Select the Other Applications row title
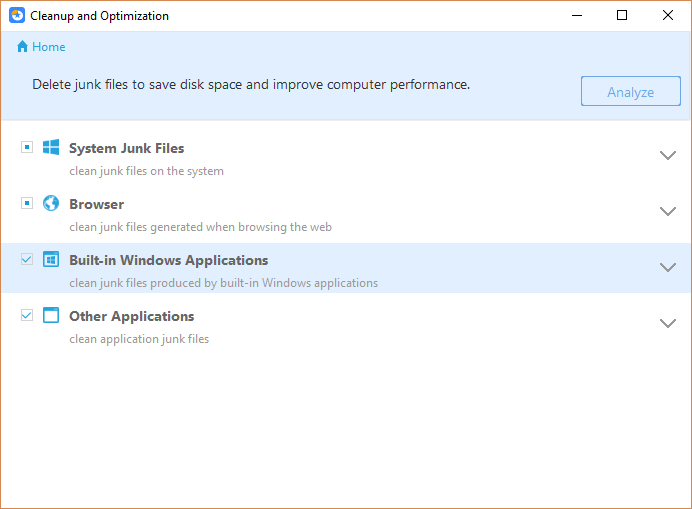The image size is (692, 509). point(131,316)
